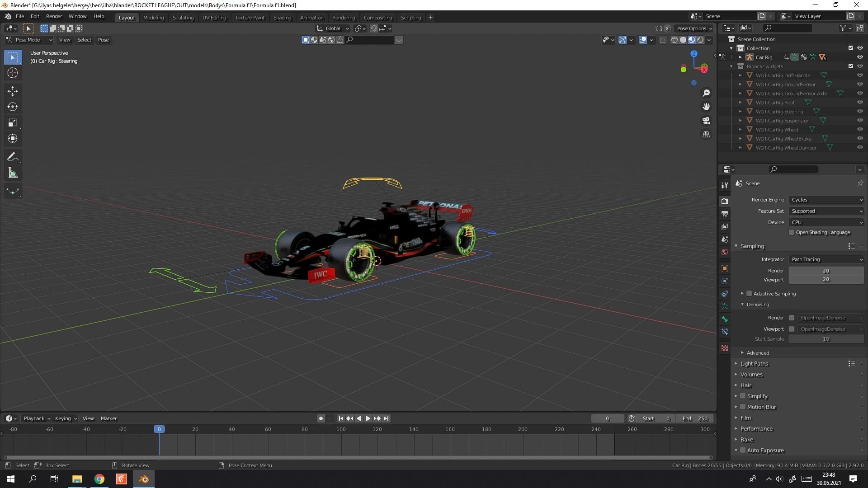
Task: Open the Bone properties tab
Action: pos(725,319)
